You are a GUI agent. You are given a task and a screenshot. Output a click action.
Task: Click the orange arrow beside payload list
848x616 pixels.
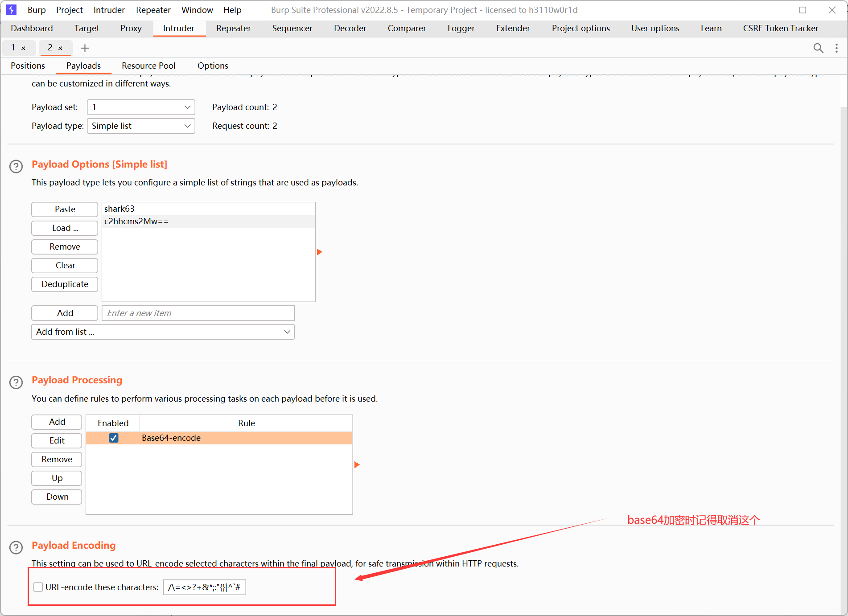319,252
